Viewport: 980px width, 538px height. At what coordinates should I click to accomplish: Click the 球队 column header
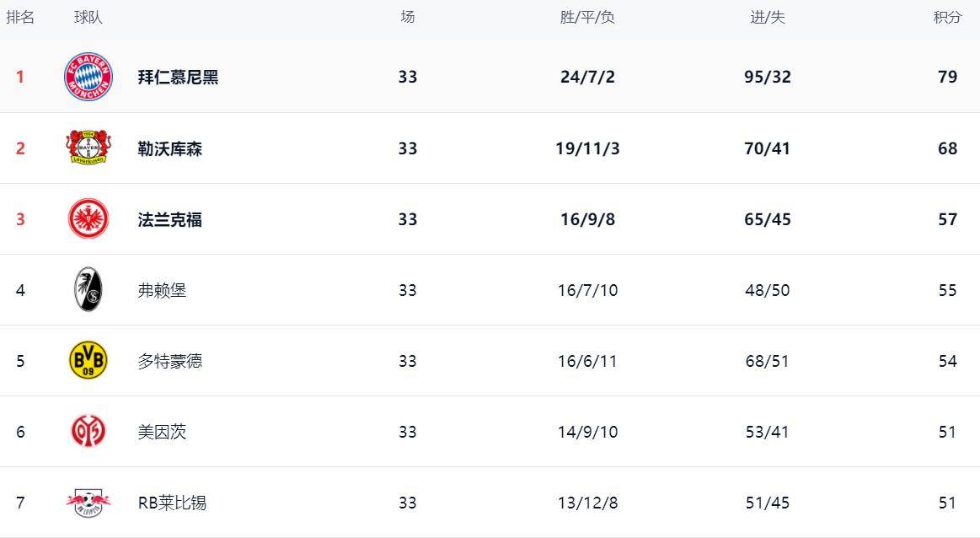(x=88, y=18)
